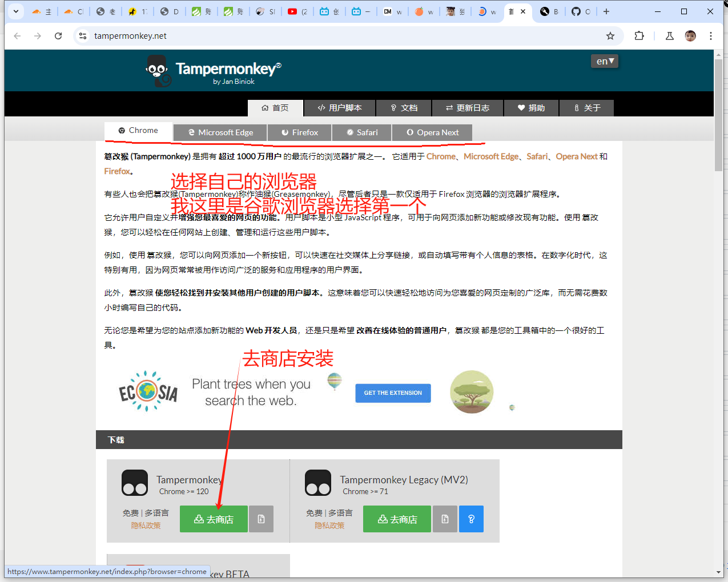Click 去商店 button for Tampermonkey
728x582 pixels.
click(x=214, y=519)
